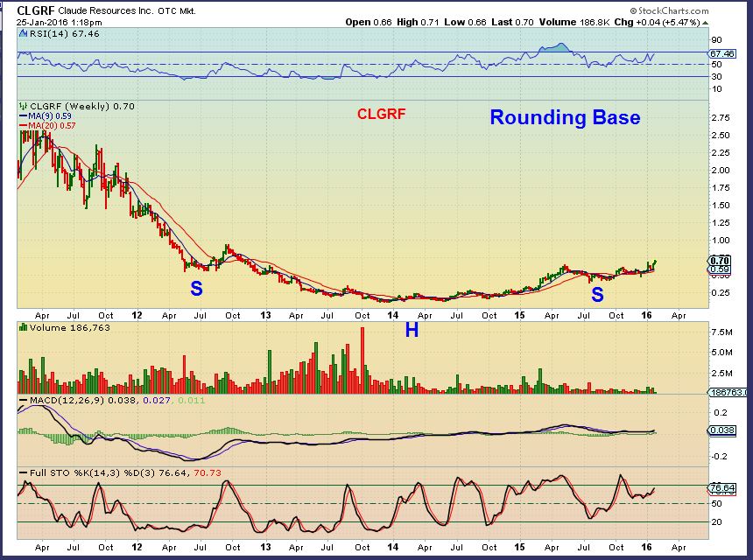Click the 67.46 RSI value tag on axis
The height and width of the screenshot is (560, 753).
(x=722, y=53)
